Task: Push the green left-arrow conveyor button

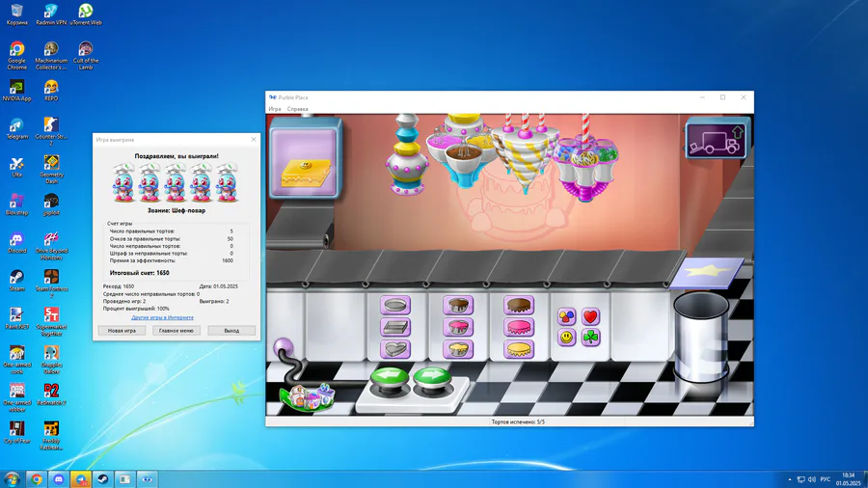Action: pos(390,379)
